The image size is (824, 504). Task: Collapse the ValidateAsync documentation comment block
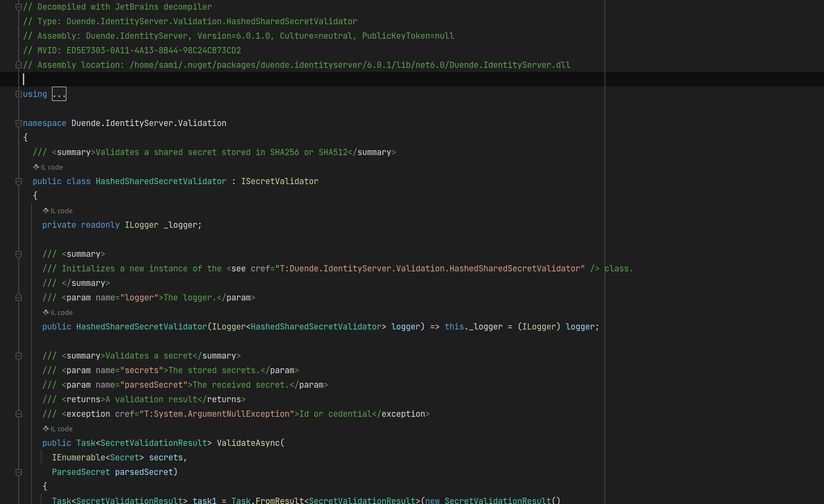(x=19, y=355)
